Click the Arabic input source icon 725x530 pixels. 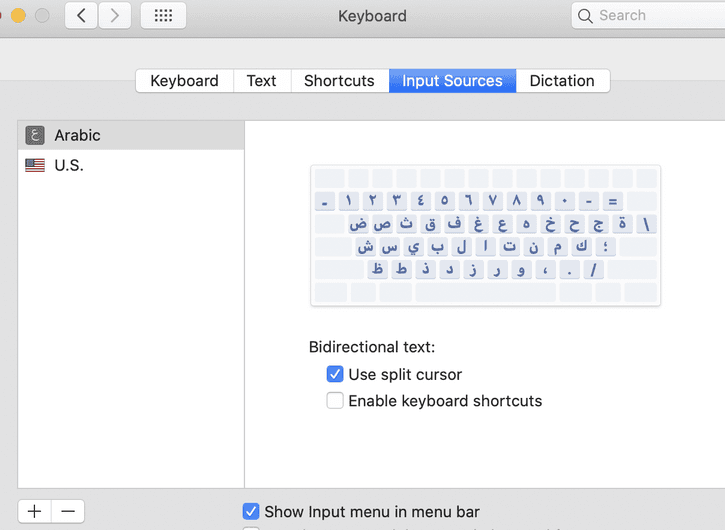tap(35, 136)
